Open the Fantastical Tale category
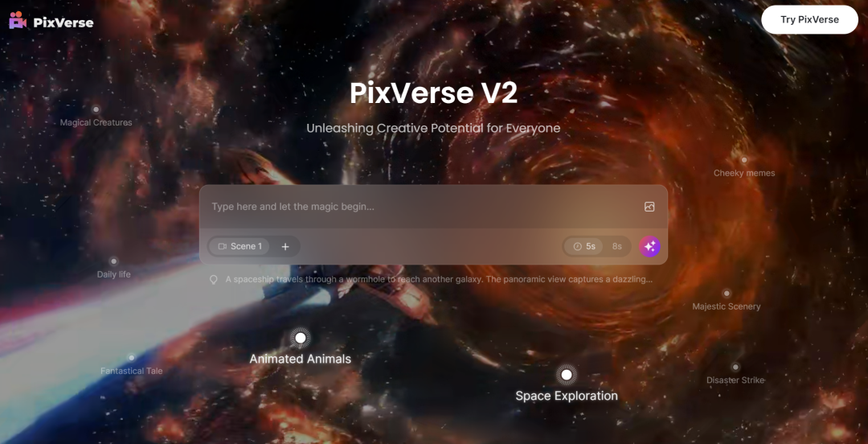The height and width of the screenshot is (444, 868). 131,371
